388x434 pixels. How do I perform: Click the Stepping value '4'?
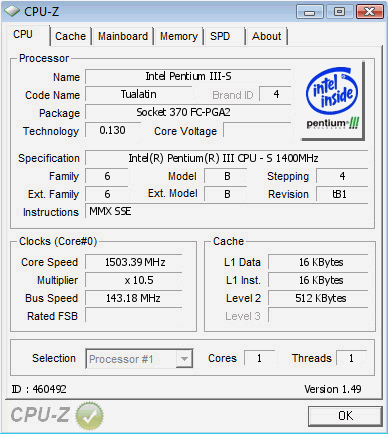[342, 176]
